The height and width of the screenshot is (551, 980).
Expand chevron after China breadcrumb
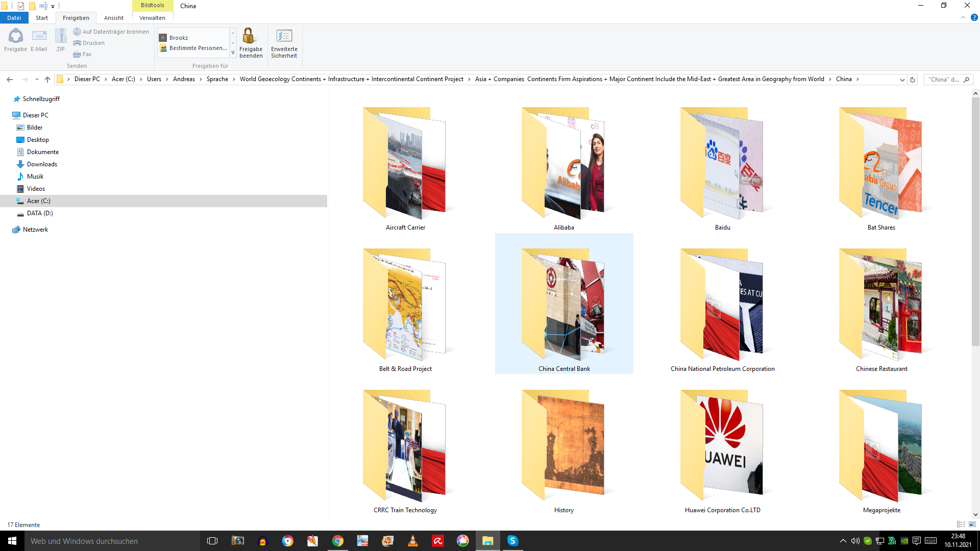(x=857, y=79)
